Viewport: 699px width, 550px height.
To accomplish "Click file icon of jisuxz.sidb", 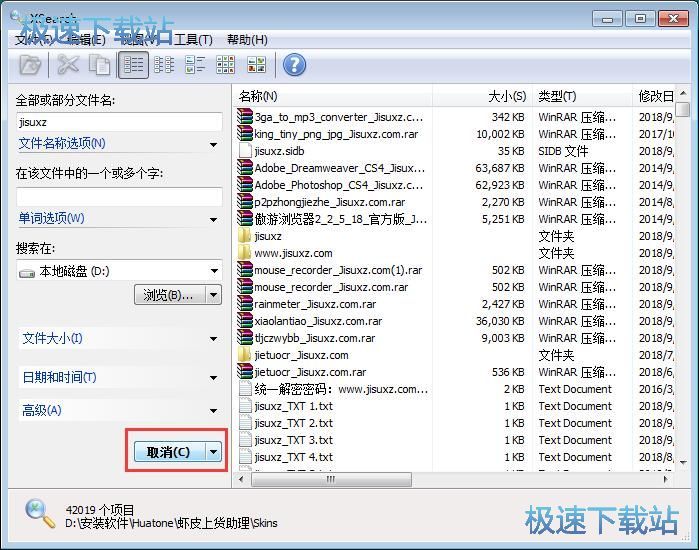I will coord(245,151).
